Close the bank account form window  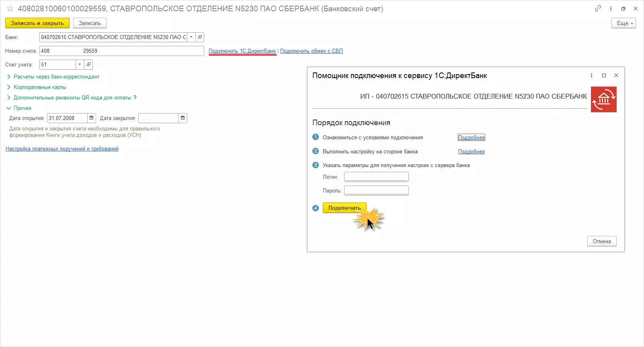[x=636, y=8]
